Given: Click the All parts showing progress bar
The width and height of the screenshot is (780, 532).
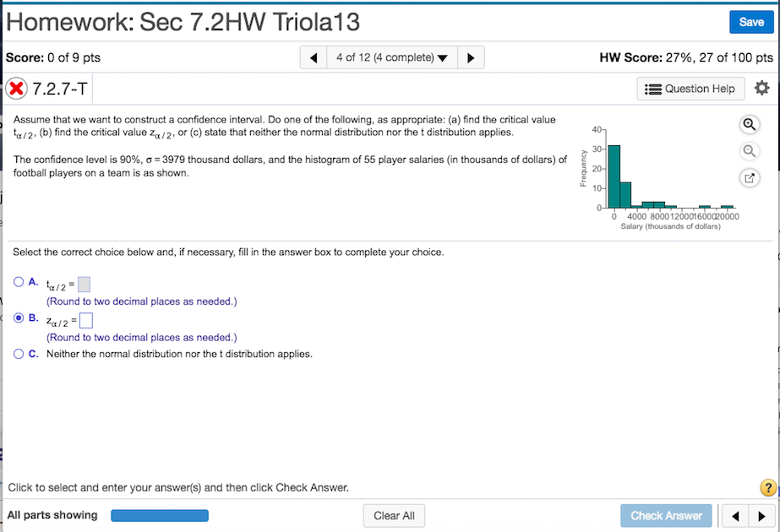Looking at the screenshot, I should (x=161, y=515).
